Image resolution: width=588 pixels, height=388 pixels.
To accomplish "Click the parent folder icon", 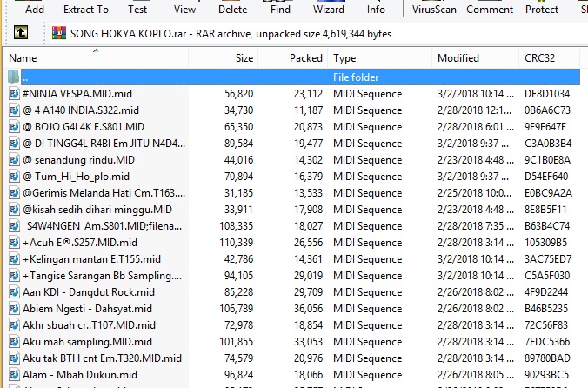I will pyautogui.click(x=14, y=77).
